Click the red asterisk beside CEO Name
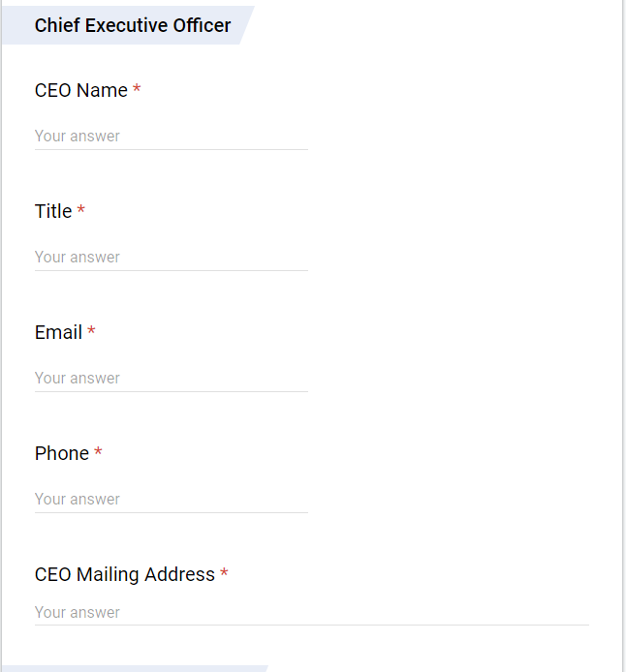626x672 pixels. click(137, 90)
